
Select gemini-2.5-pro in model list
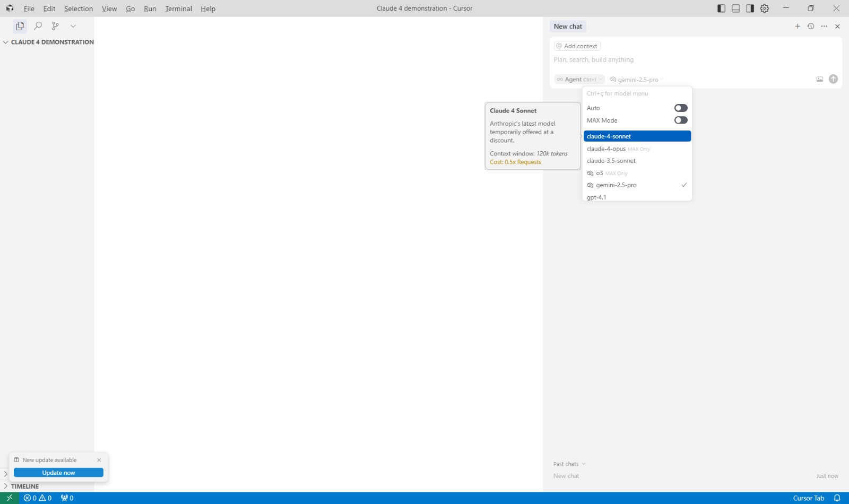point(637,185)
